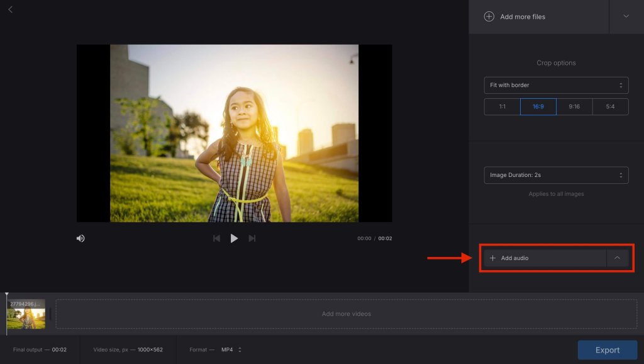Click the plus-circle icon in Add more files
The width and height of the screenshot is (644, 364).
(489, 16)
